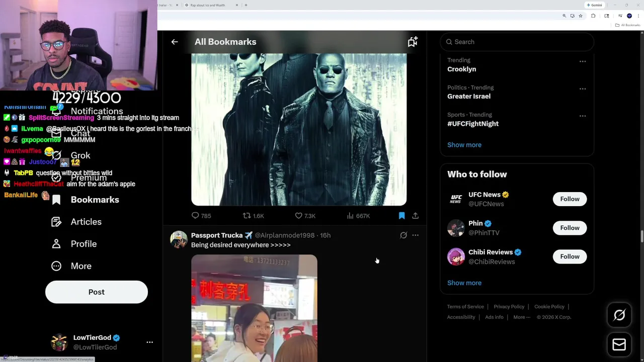Image resolution: width=644 pixels, height=362 pixels.
Task: Open Grok in the sidebar
Action: pyautogui.click(x=71, y=155)
